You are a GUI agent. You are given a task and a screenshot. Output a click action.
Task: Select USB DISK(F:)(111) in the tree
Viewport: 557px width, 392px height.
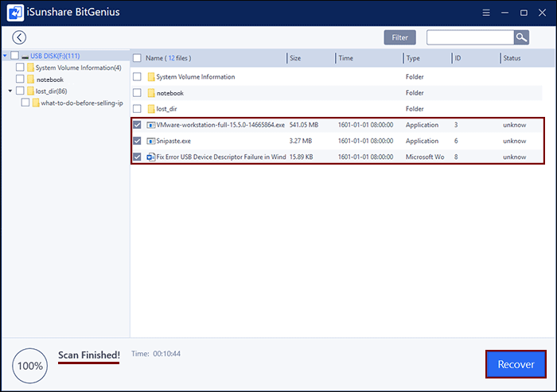click(55, 56)
